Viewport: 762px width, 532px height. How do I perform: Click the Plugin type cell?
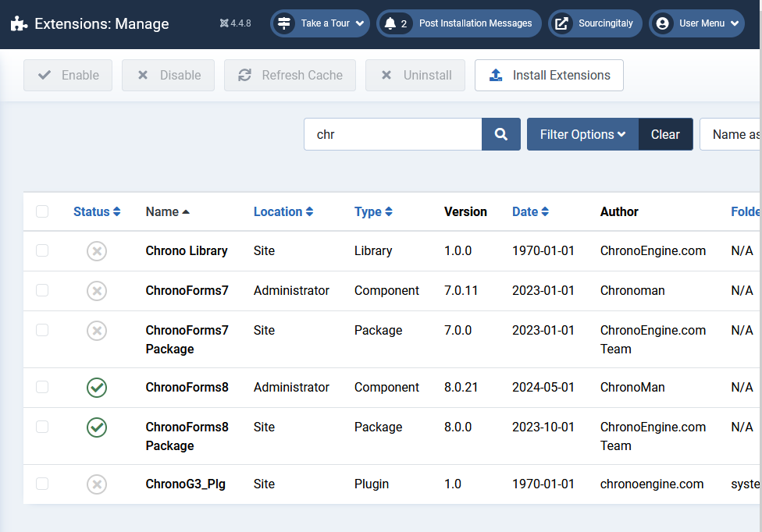tap(372, 484)
